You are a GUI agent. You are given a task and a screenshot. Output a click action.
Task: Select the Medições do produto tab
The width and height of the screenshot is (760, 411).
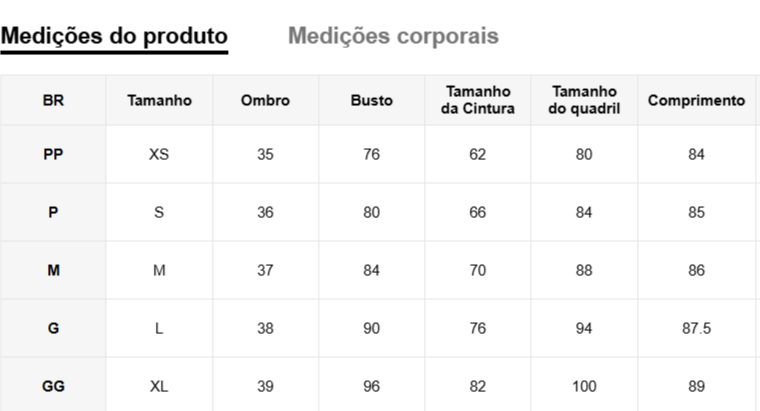click(x=114, y=36)
